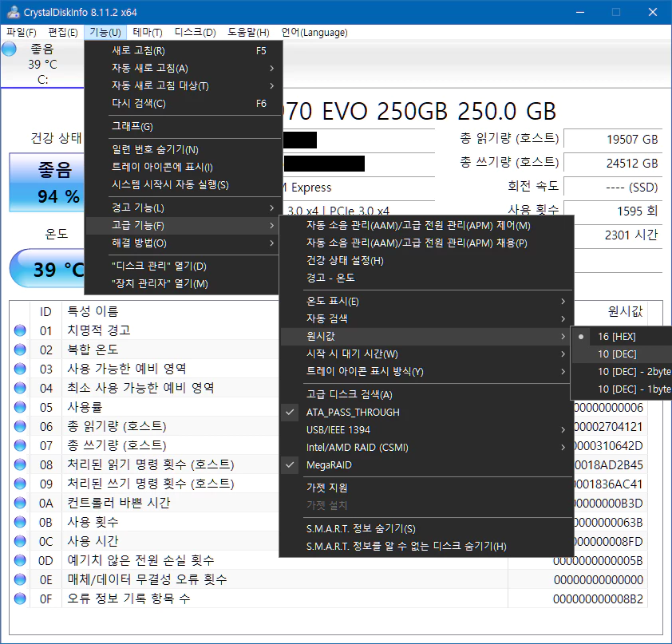Choose 건강 상태 설정(H) entry
672x644 pixels.
point(426,260)
